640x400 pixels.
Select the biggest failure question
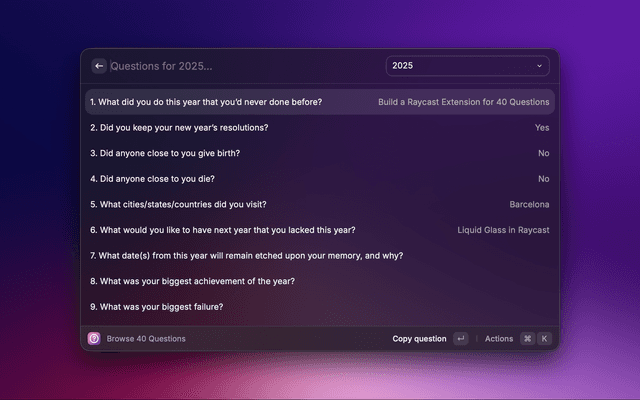pyautogui.click(x=156, y=306)
